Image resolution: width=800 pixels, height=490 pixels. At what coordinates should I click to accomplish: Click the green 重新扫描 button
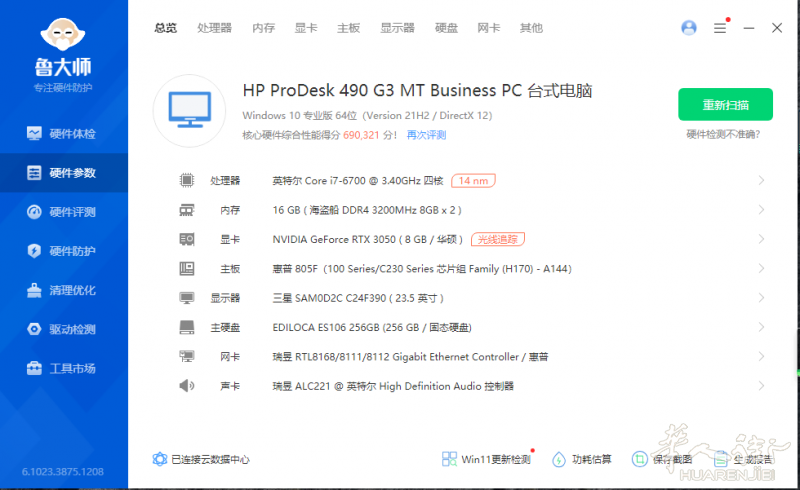coord(725,105)
